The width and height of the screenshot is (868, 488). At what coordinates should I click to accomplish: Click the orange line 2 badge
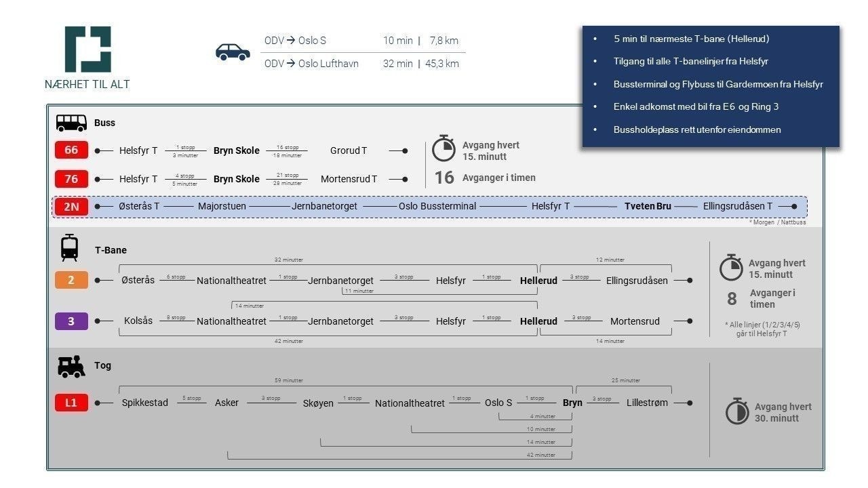pos(71,280)
